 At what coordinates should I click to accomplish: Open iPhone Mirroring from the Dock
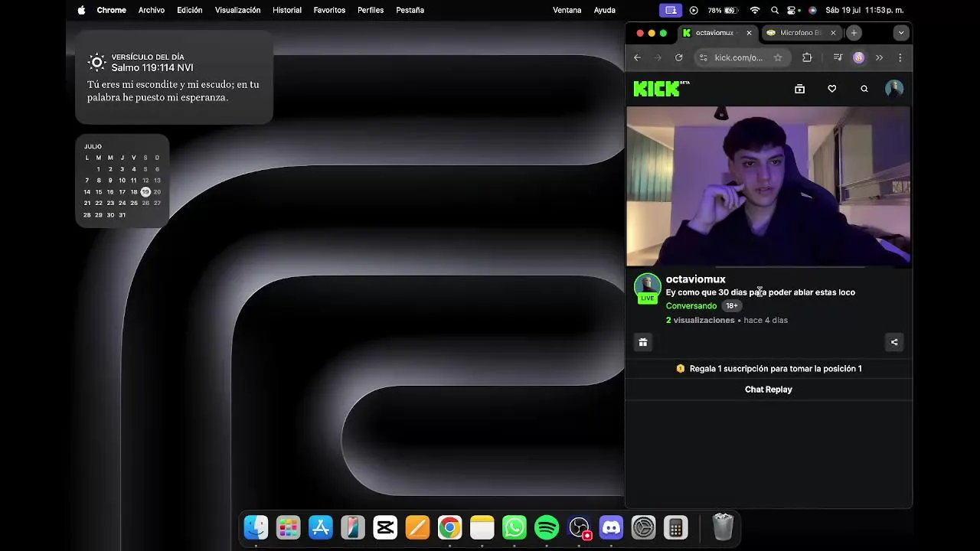click(353, 527)
